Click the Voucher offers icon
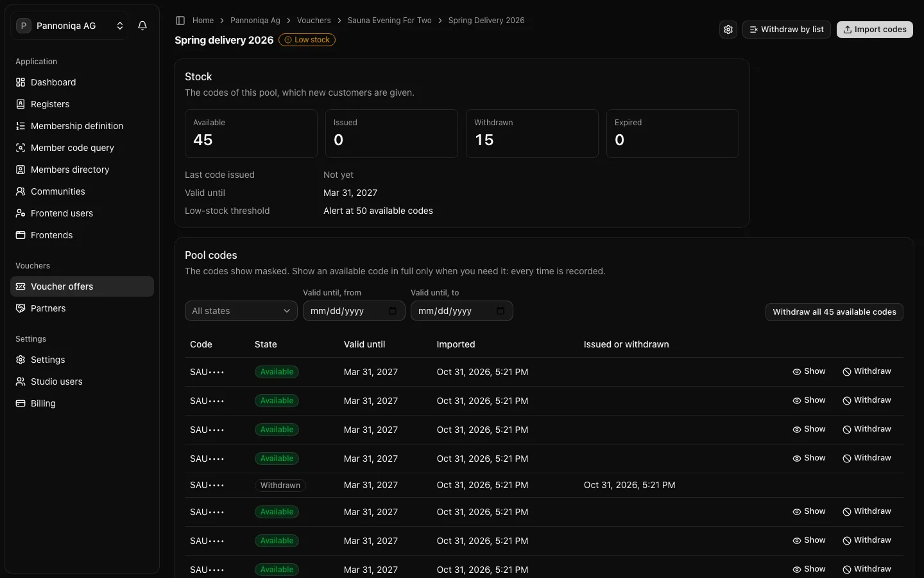 tap(21, 286)
